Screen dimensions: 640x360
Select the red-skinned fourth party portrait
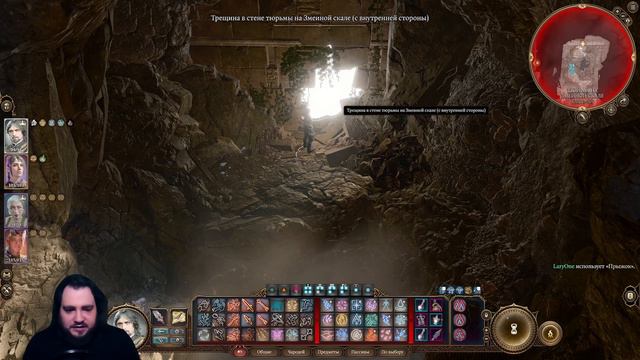pyautogui.click(x=16, y=246)
